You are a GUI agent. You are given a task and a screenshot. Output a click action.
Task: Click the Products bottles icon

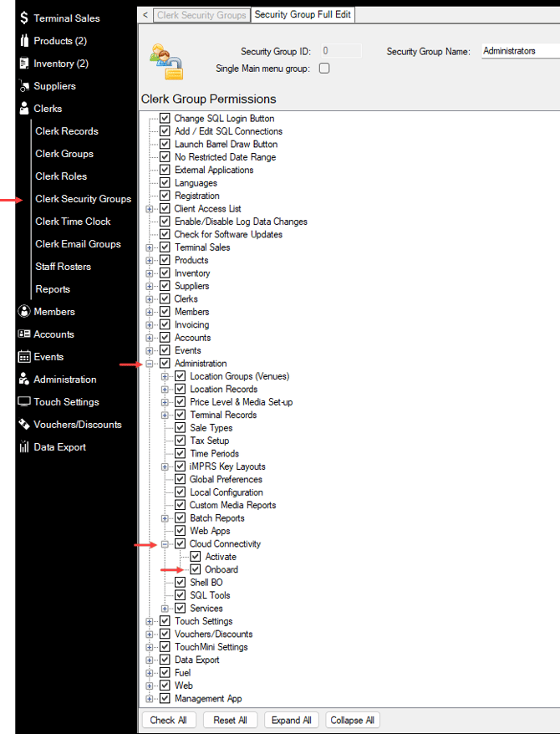pos(24,41)
